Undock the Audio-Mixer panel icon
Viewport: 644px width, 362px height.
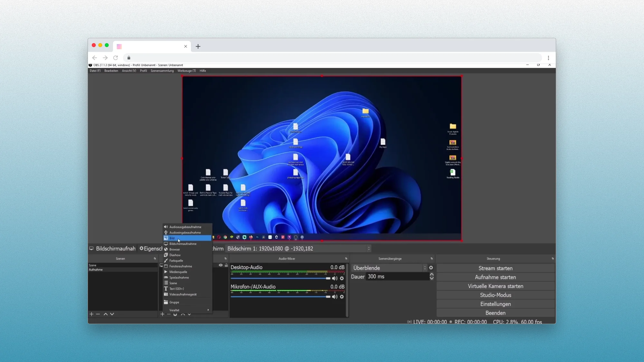pyautogui.click(x=346, y=258)
